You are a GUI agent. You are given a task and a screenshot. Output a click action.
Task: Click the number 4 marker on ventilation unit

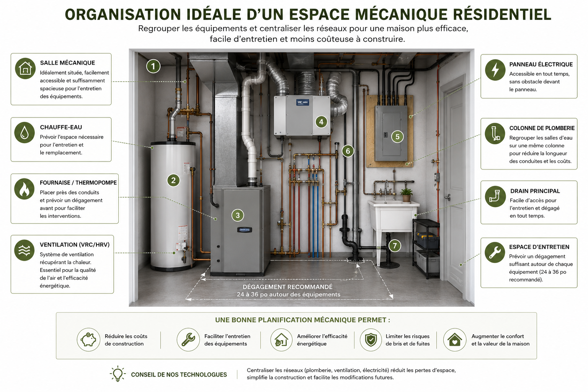(321, 122)
